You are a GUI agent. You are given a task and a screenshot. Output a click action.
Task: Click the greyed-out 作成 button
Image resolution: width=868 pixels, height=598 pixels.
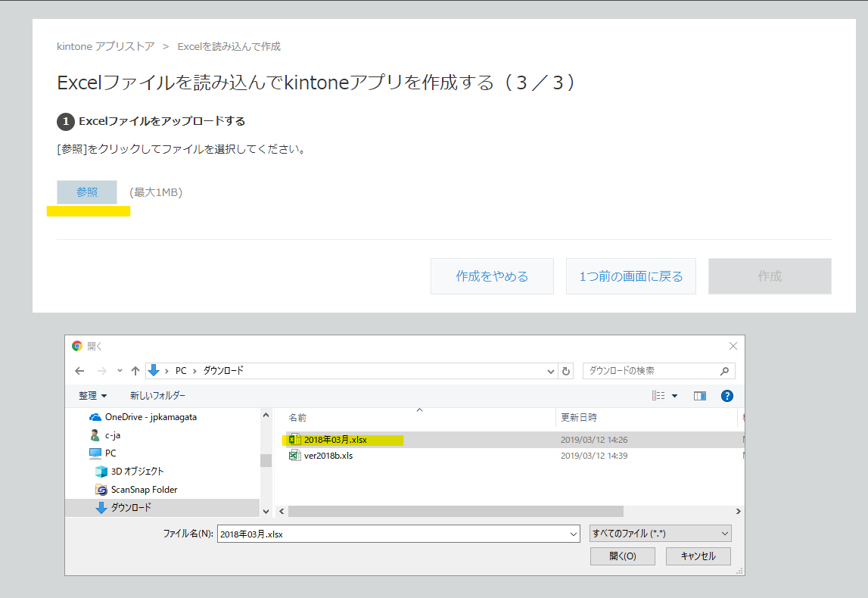click(770, 276)
